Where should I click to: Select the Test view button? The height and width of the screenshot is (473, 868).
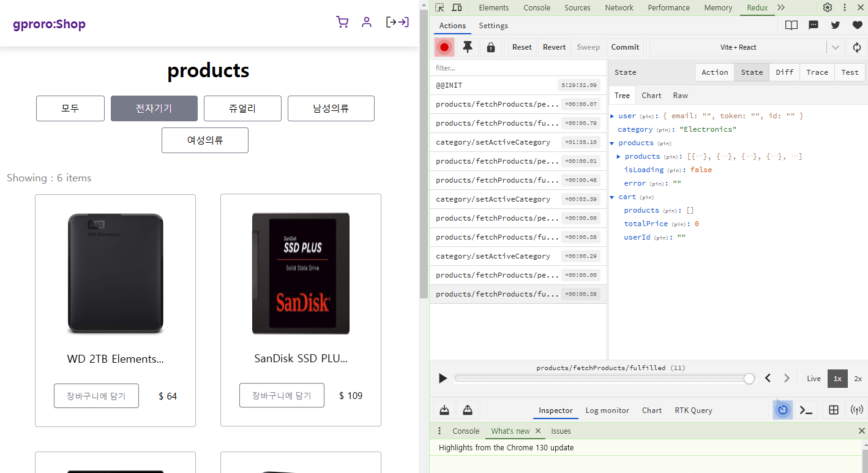(850, 72)
